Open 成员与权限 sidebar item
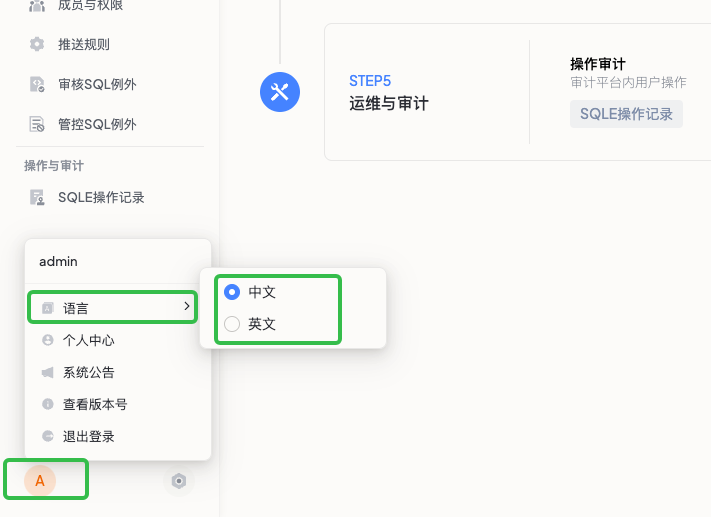711x517 pixels. pos(90,6)
